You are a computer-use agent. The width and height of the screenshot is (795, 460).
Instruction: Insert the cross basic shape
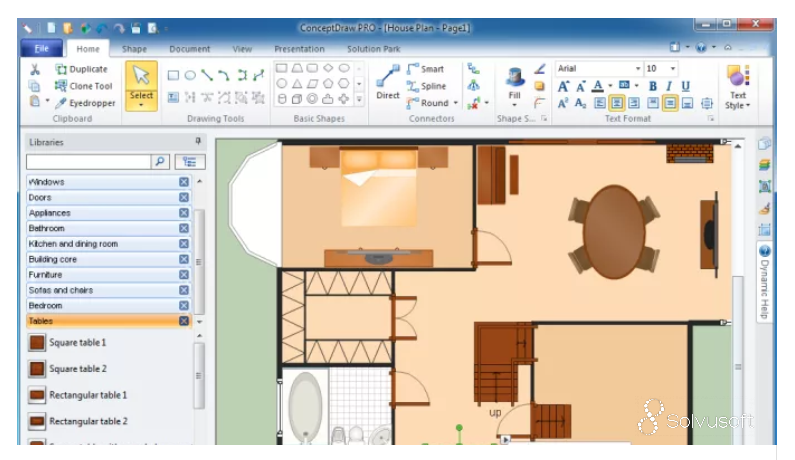344,99
